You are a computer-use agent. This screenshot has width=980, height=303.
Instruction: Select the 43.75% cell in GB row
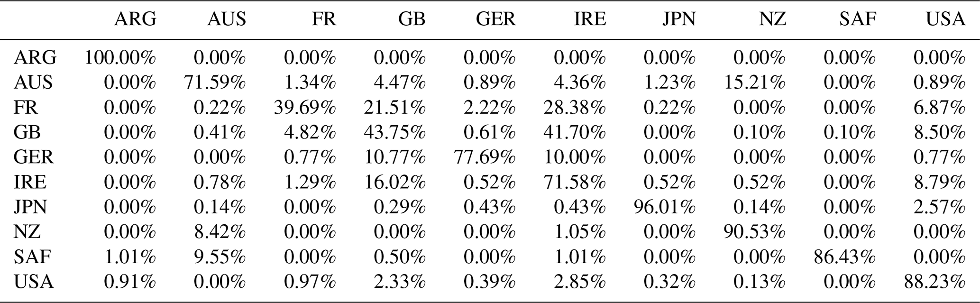coord(394,133)
